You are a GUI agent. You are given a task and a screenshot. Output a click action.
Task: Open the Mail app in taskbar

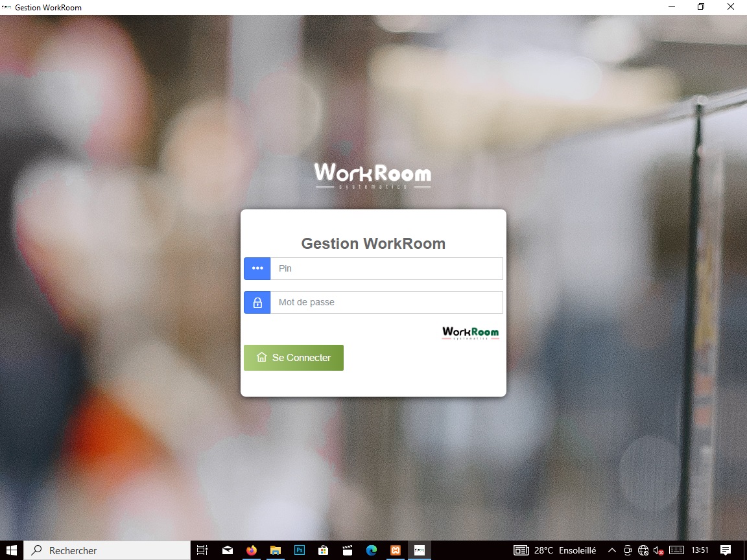[228, 550]
